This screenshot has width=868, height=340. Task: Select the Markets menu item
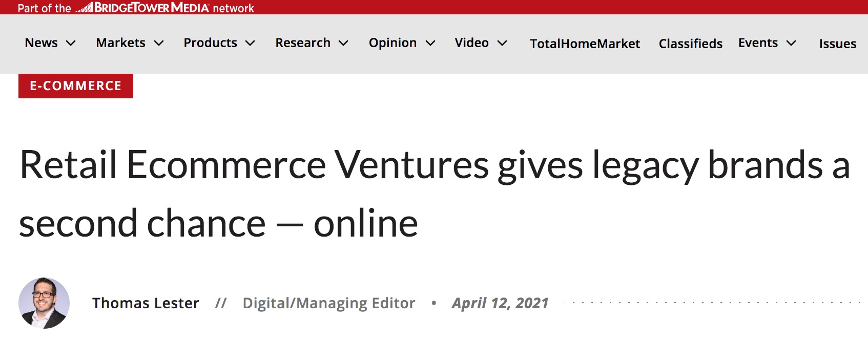coord(121,43)
